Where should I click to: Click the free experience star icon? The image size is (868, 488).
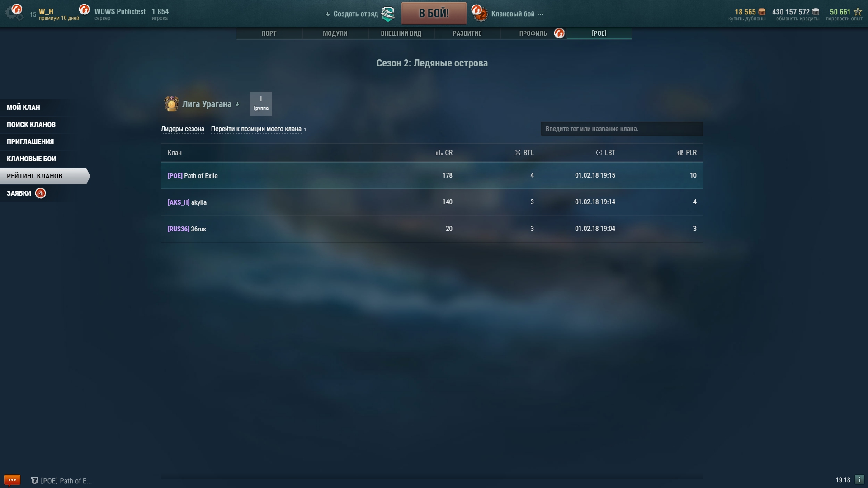coord(858,12)
